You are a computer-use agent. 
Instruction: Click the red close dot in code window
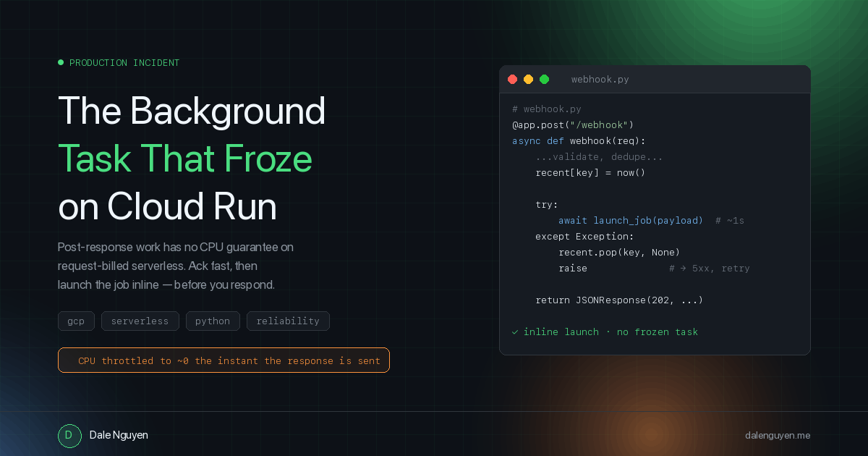click(513, 80)
